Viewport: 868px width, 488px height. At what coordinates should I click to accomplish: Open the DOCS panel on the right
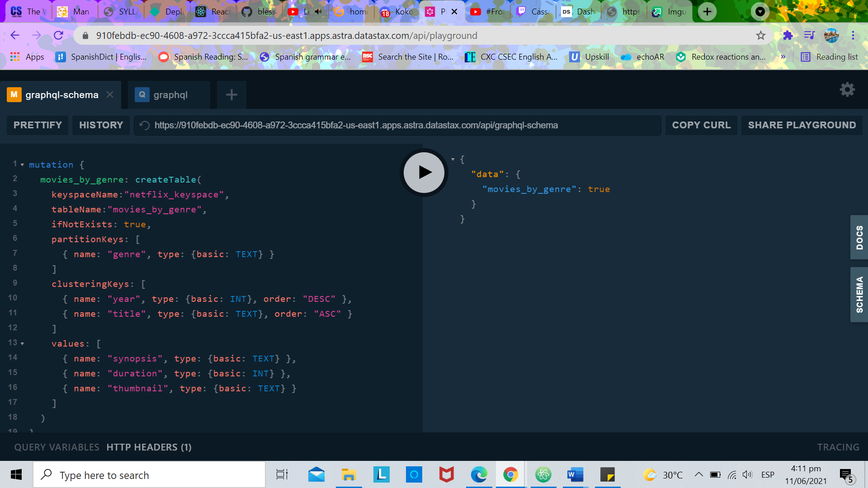(859, 237)
